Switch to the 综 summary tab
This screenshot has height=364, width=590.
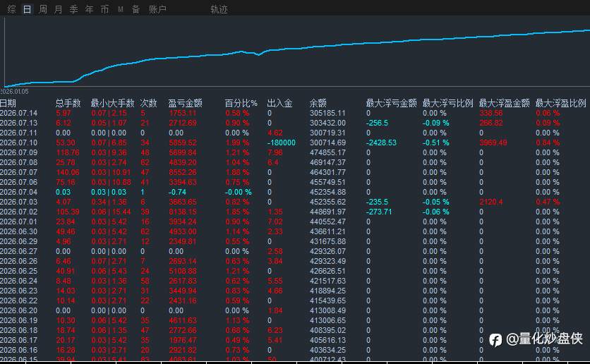click(x=12, y=9)
